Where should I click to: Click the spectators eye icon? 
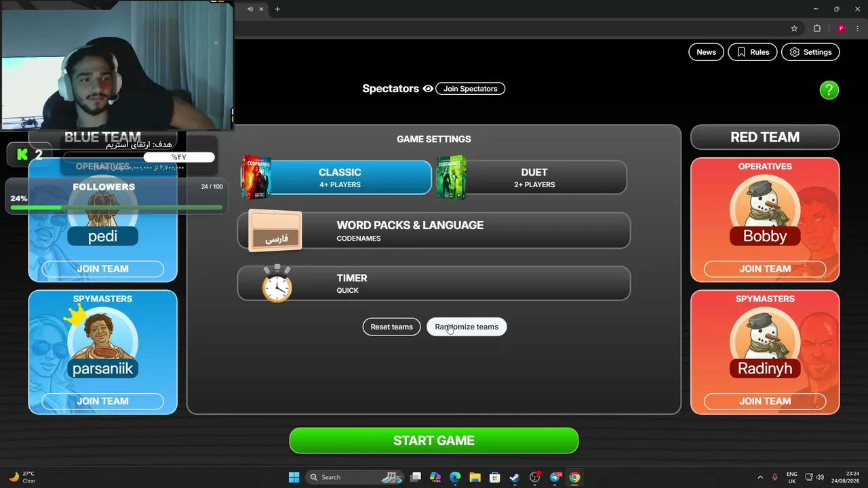pos(428,89)
